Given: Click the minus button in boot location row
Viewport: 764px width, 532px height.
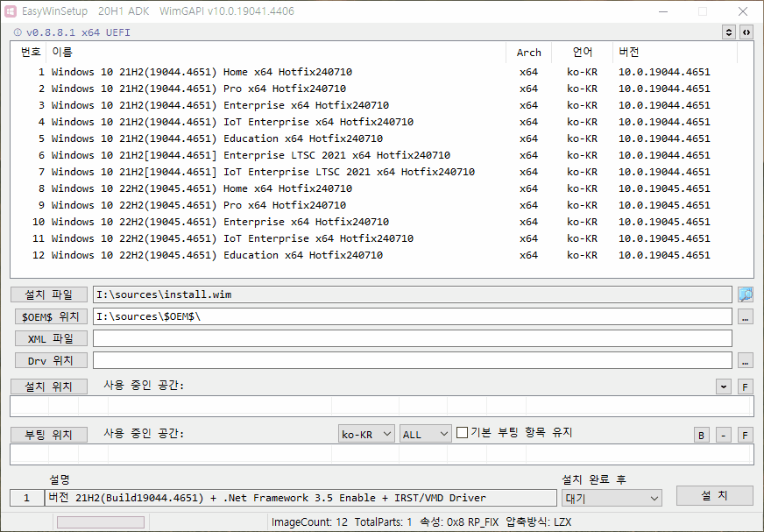Looking at the screenshot, I should pos(724,435).
